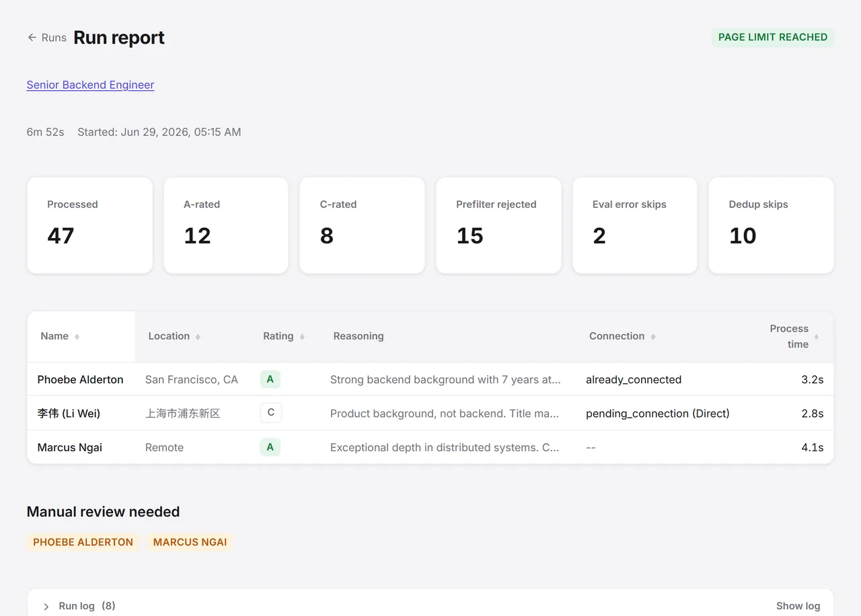Open the Senior Backend Engineer link

point(90,85)
